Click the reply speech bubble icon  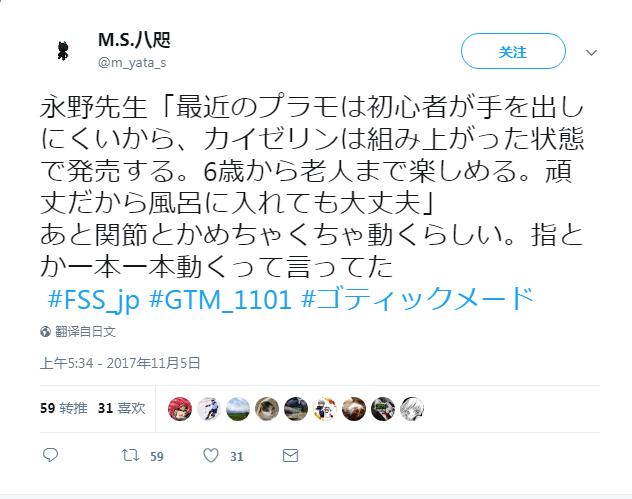(x=50, y=455)
